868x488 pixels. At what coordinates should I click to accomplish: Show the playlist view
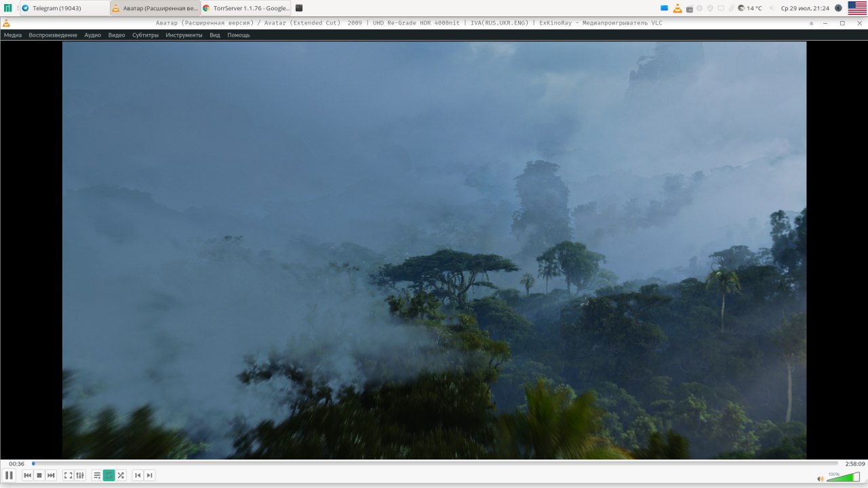point(97,475)
